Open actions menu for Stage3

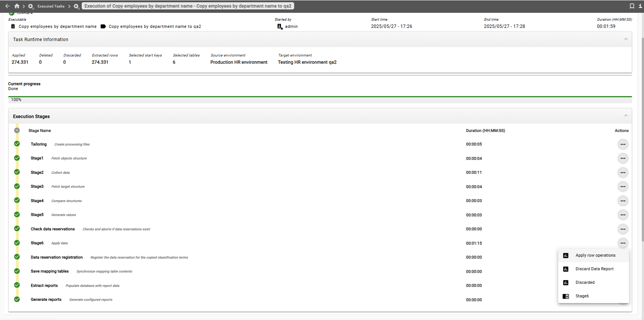(623, 187)
